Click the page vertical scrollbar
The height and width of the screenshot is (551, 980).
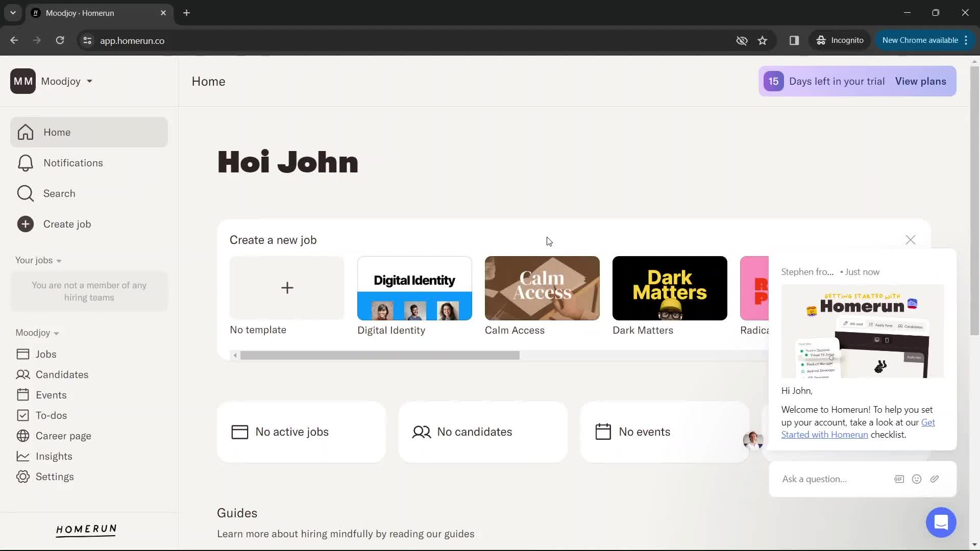(x=974, y=201)
